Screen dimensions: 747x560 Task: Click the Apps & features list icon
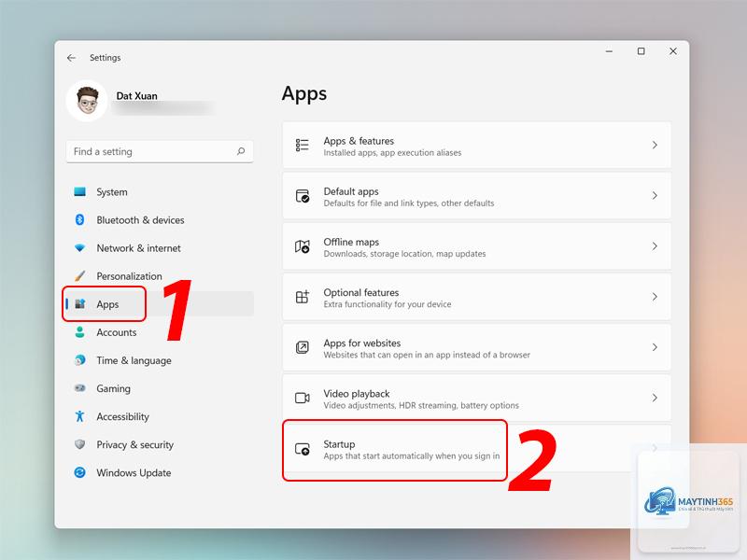[x=302, y=146]
